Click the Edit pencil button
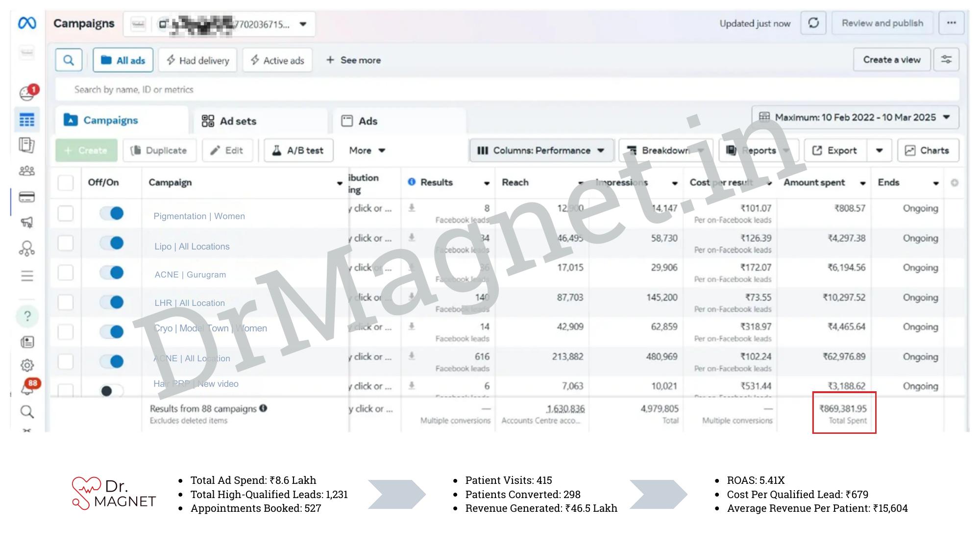The width and height of the screenshot is (980, 552). [x=227, y=151]
